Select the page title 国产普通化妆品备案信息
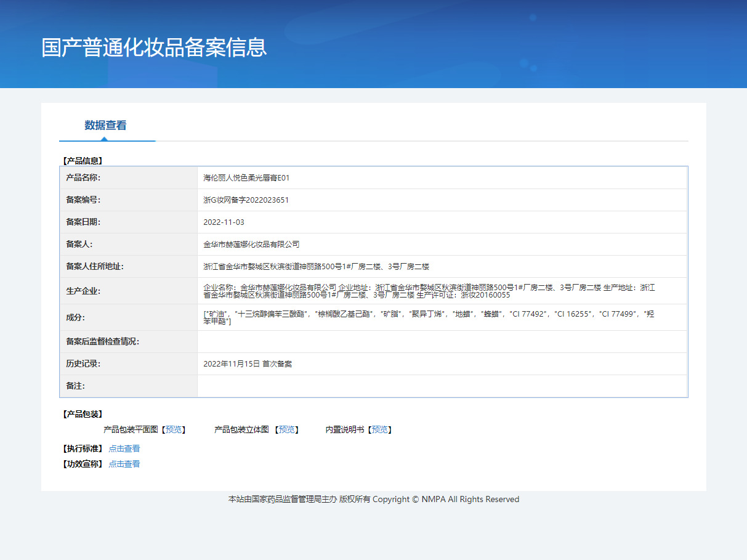The width and height of the screenshot is (747, 560). pyautogui.click(x=154, y=47)
